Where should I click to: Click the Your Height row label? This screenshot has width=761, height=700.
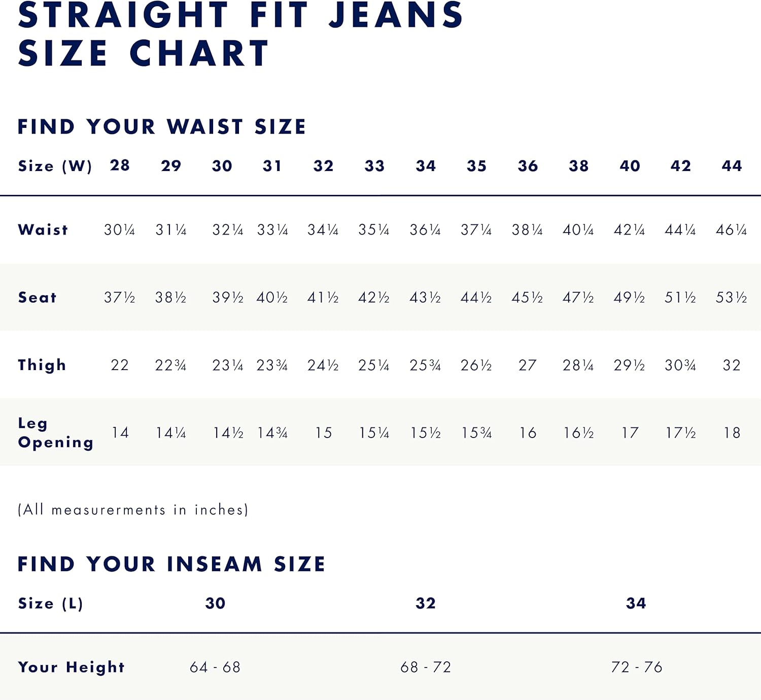[72, 667]
